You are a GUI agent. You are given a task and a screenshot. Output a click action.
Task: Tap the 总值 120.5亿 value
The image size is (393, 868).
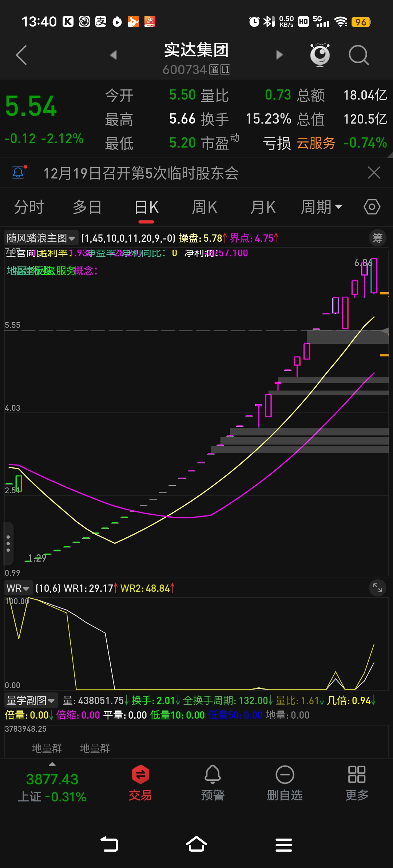click(x=365, y=119)
